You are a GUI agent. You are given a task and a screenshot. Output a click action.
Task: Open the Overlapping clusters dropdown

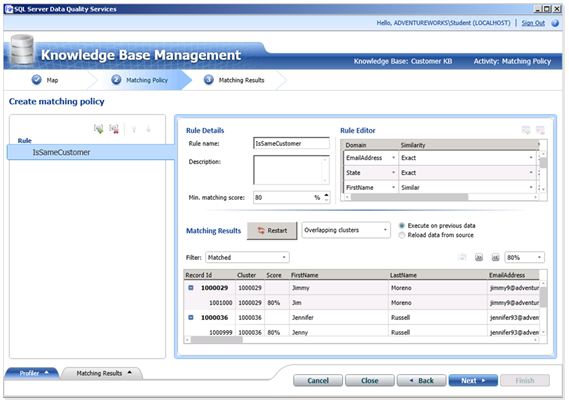346,230
